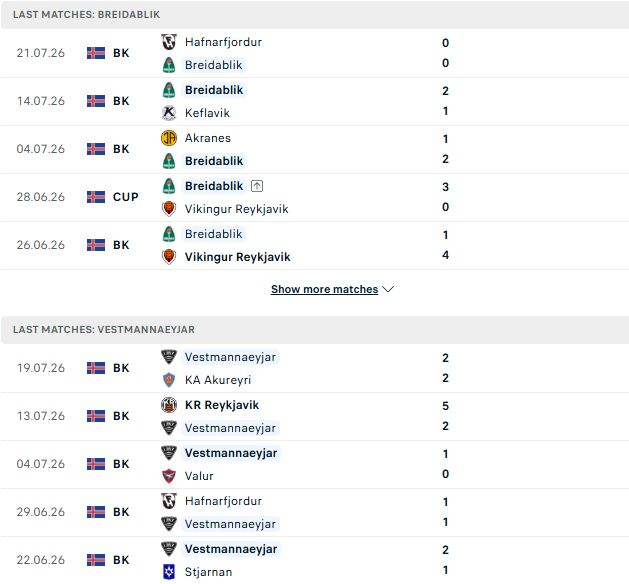Click the Vikingur Reykjavik crest in the cup match
The height and width of the screenshot is (584, 629).
[169, 209]
